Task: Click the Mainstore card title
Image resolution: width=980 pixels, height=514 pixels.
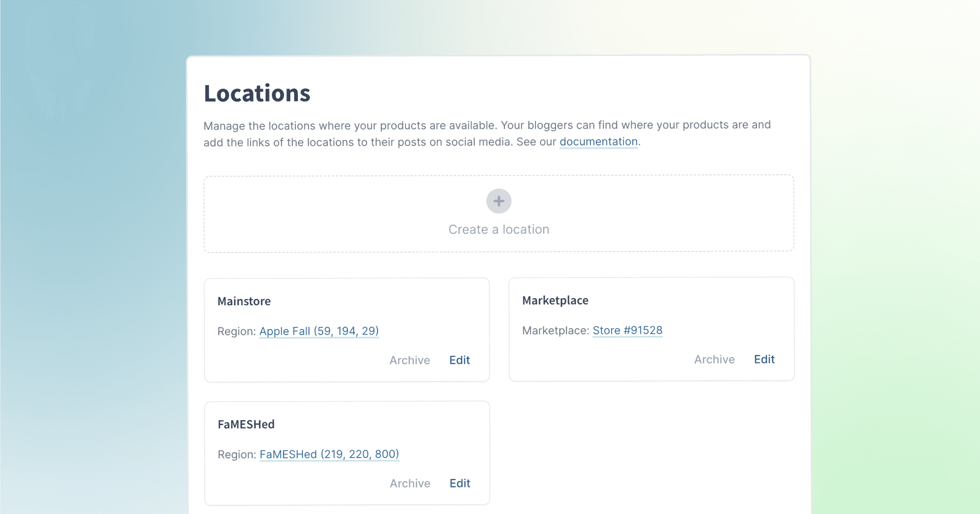Action: (x=244, y=301)
